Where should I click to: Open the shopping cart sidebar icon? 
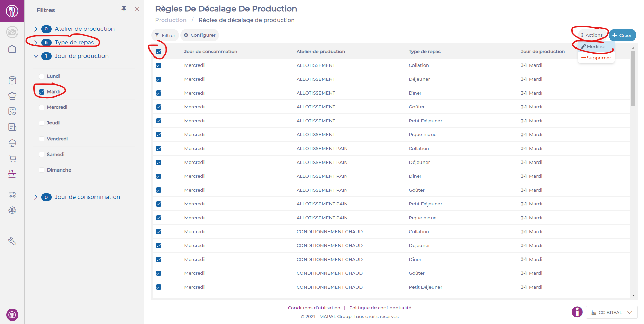[12, 158]
